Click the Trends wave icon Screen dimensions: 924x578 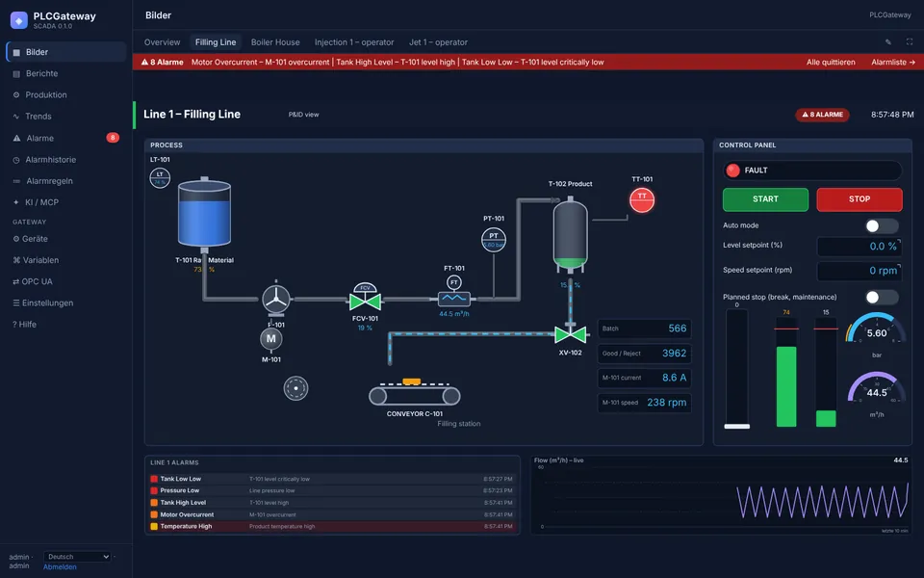click(x=16, y=117)
